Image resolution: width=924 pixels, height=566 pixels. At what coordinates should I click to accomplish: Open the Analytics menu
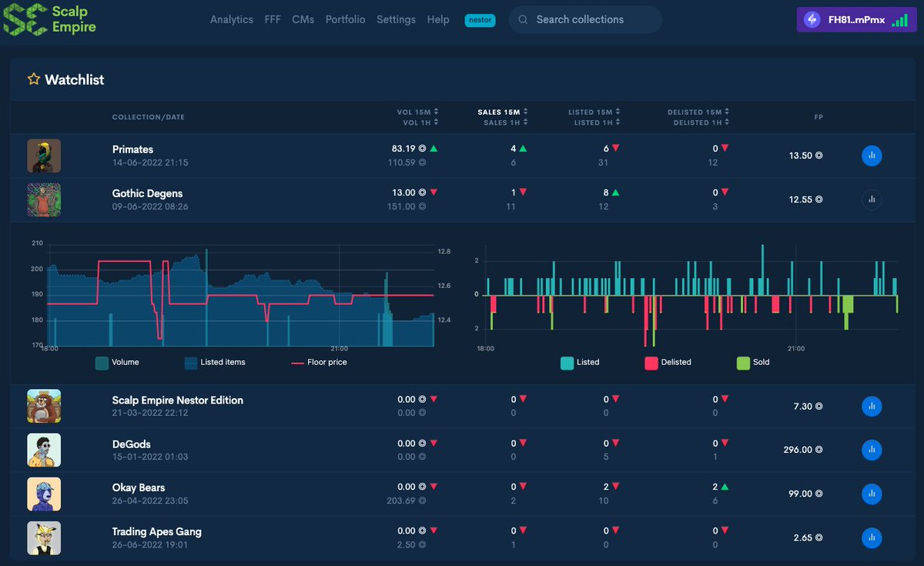[232, 19]
